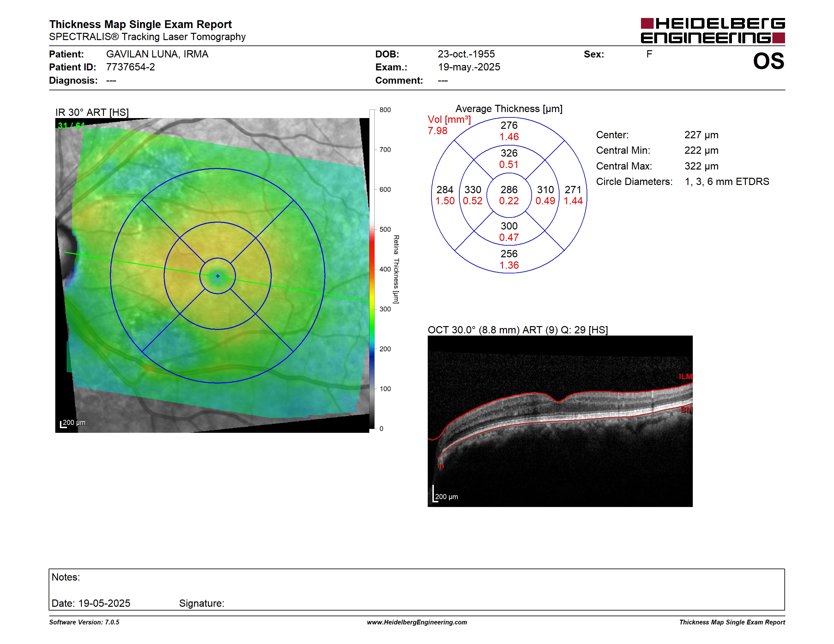Click inside the Notes box
This screenshot has height=644, width=834.
click(417, 589)
